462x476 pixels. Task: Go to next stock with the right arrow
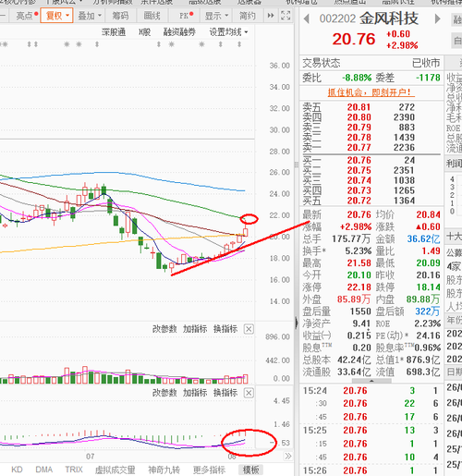(437, 18)
